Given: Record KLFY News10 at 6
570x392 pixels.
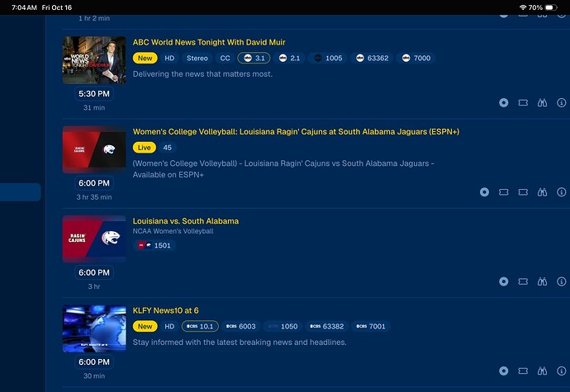Looking at the screenshot, I should pyautogui.click(x=503, y=371).
